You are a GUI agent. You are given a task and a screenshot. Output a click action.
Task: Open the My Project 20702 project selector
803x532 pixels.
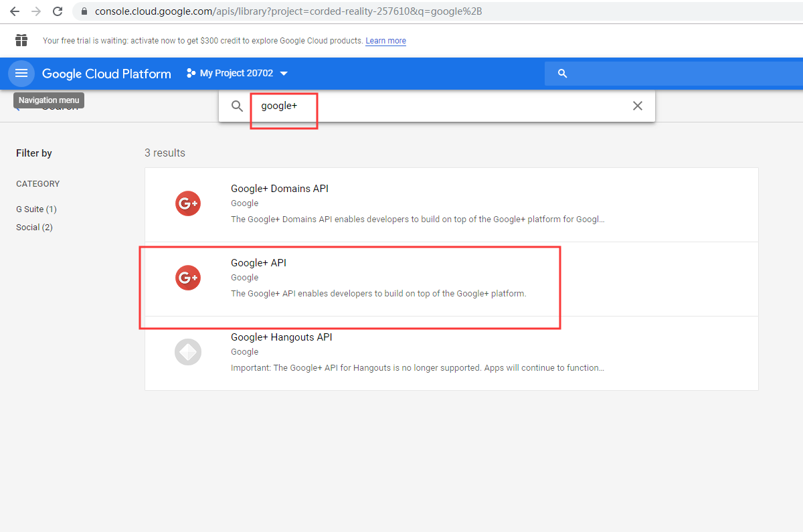click(237, 74)
